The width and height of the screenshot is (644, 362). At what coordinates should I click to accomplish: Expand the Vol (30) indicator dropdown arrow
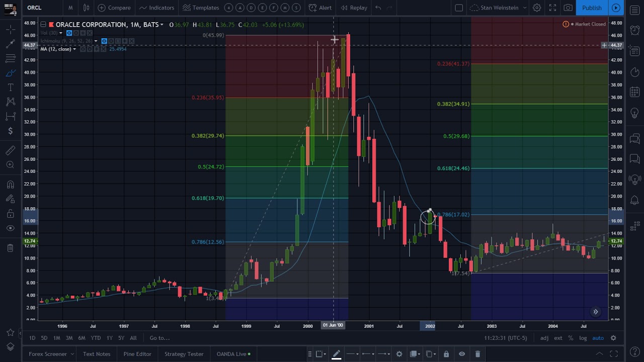[61, 33]
